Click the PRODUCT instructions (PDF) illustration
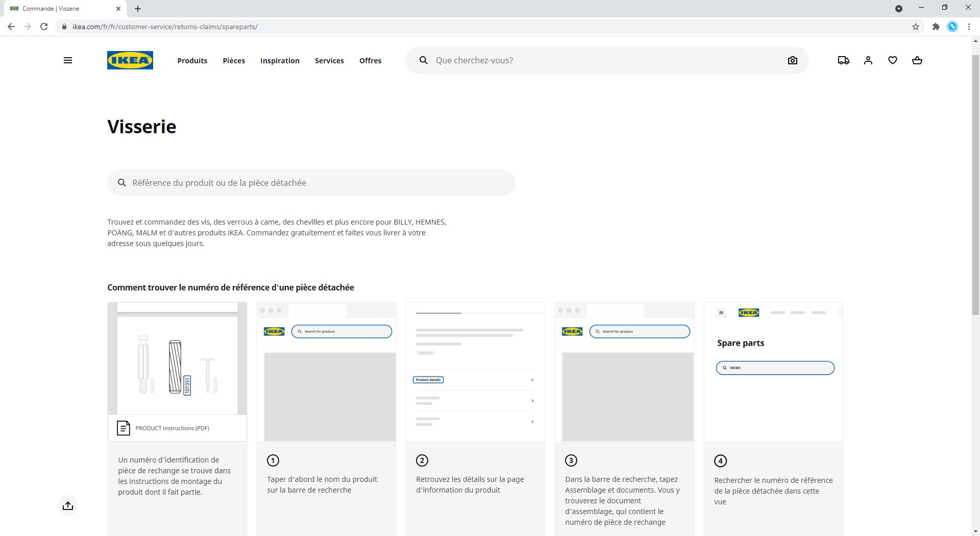This screenshot has height=536, width=980. pyautogui.click(x=177, y=372)
